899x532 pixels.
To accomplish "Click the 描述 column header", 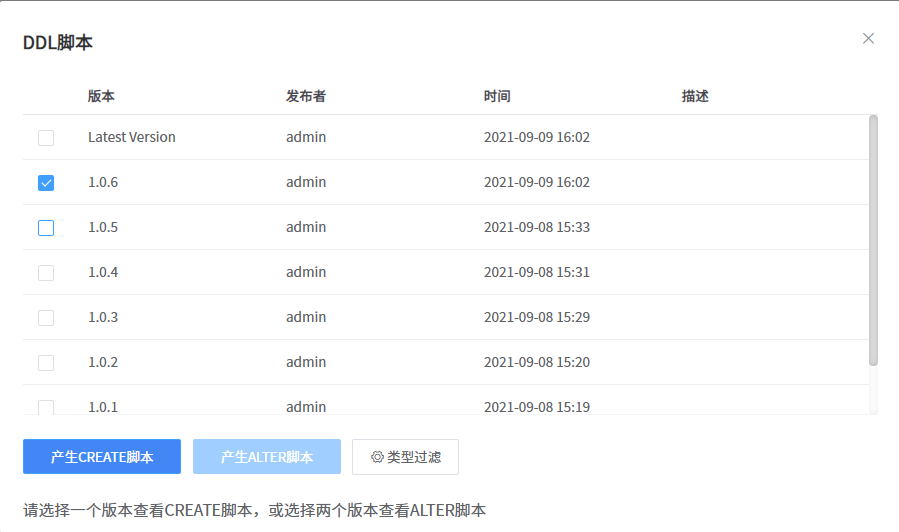I will (695, 96).
